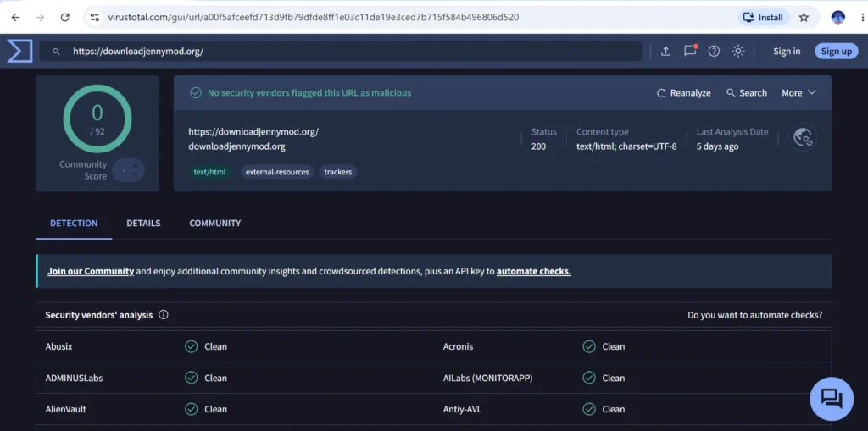Click the 0/92 detection score circle
The height and width of the screenshot is (431, 868).
(x=97, y=119)
